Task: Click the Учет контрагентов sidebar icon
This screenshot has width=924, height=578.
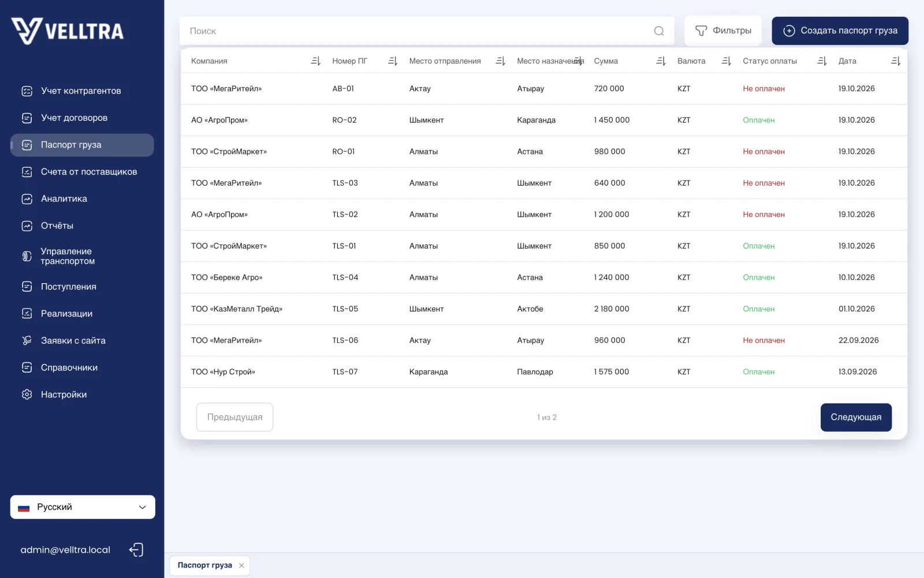Action: coord(27,91)
